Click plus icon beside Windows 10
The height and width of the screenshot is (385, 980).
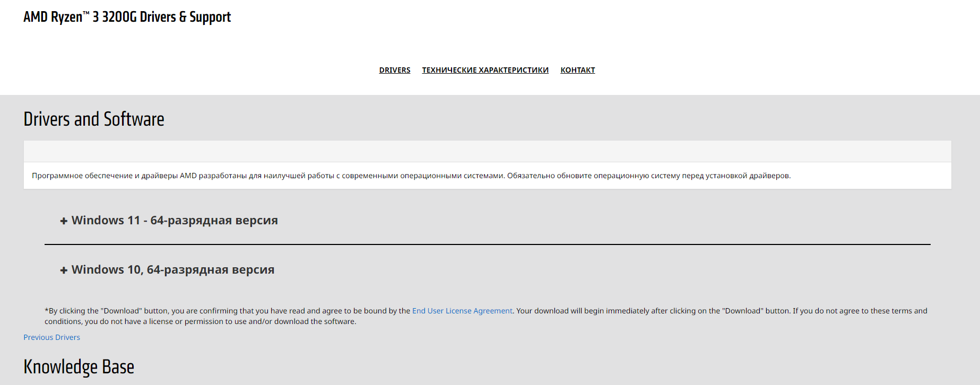tap(64, 270)
